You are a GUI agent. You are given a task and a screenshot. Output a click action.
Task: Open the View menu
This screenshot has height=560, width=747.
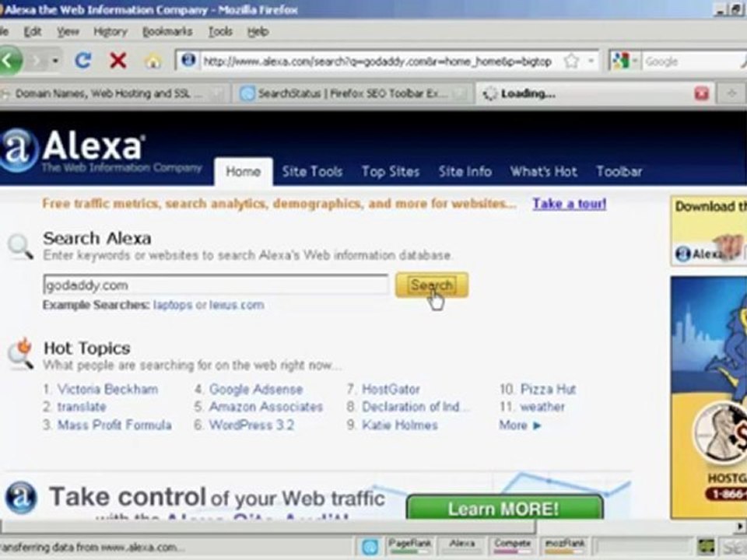68,32
